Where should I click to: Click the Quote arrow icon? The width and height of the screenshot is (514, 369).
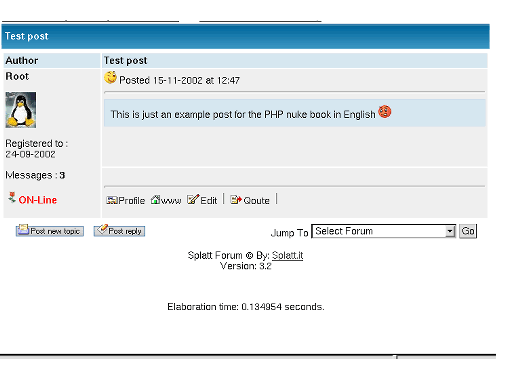(x=236, y=200)
